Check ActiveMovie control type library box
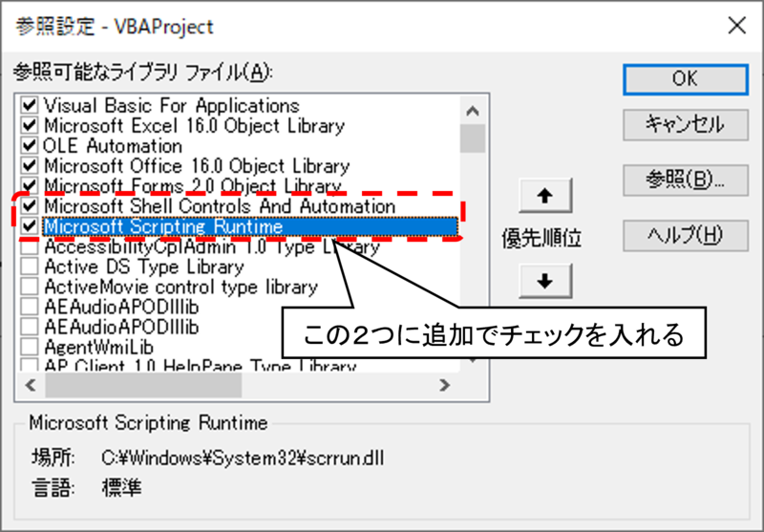The image size is (764, 532). coord(30,287)
